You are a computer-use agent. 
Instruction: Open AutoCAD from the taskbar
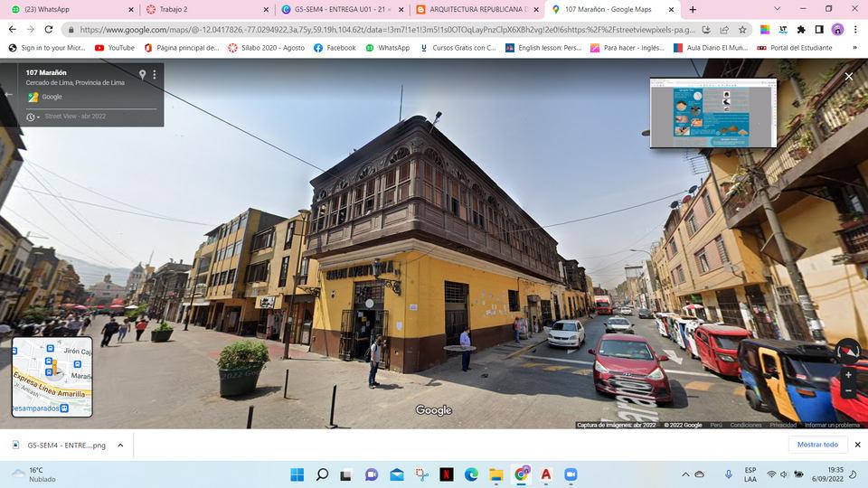click(x=546, y=474)
